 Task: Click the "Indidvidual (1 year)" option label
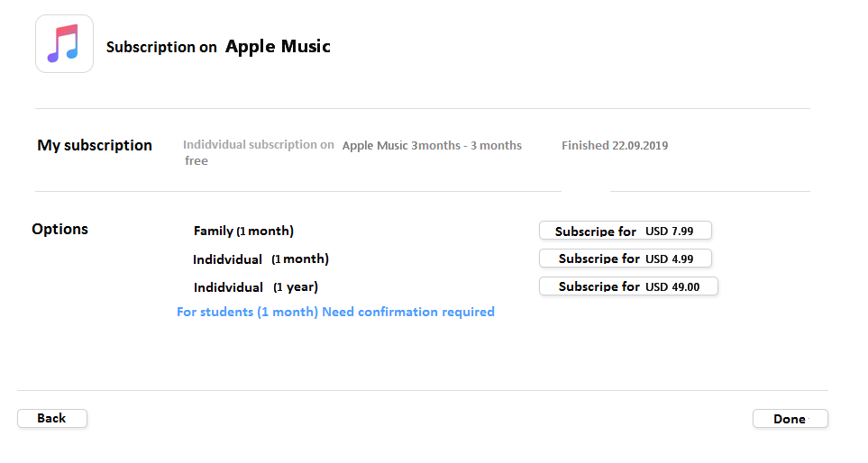pos(256,287)
